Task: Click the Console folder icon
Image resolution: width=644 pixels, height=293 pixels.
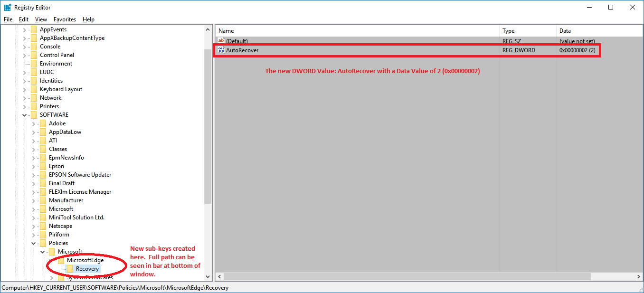Action: point(34,47)
